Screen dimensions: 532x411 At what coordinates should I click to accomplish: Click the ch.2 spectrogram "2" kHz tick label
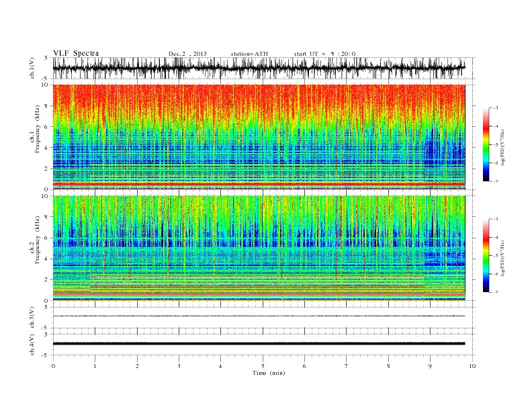click(x=47, y=279)
